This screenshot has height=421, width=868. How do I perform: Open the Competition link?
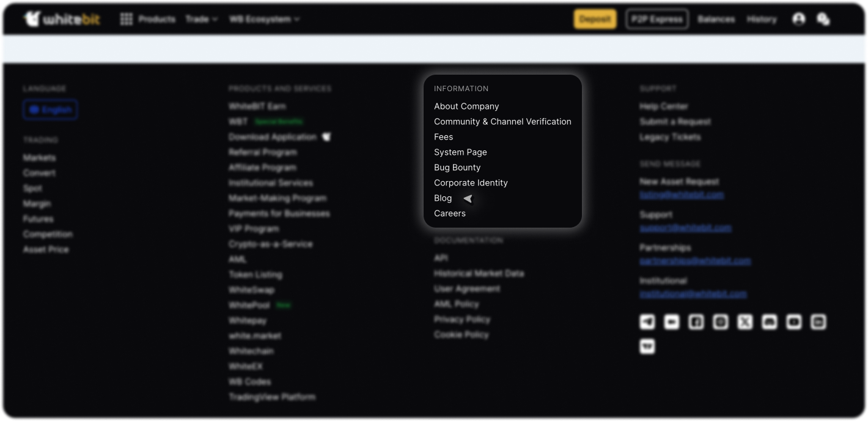[x=48, y=234]
